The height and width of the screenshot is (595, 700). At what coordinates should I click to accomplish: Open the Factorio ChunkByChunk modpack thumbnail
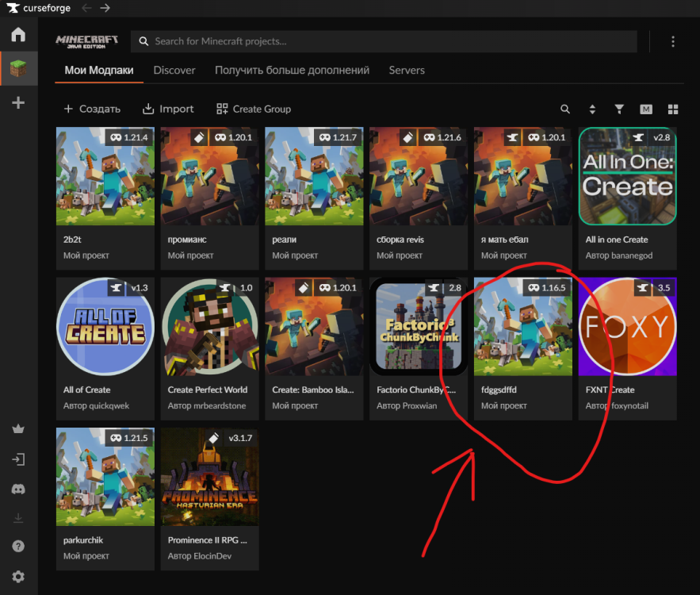(419, 327)
